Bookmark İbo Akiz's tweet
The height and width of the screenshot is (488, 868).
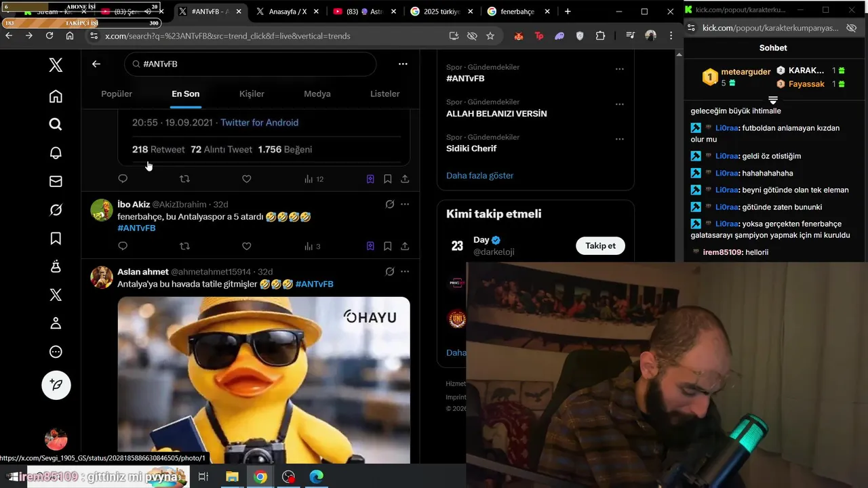pos(387,246)
